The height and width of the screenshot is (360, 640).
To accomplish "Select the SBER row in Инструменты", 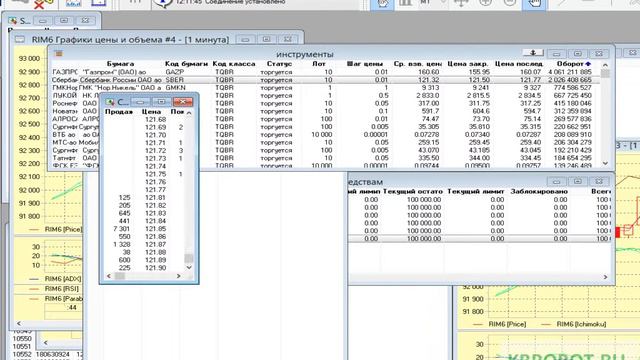I will pyautogui.click(x=326, y=80).
